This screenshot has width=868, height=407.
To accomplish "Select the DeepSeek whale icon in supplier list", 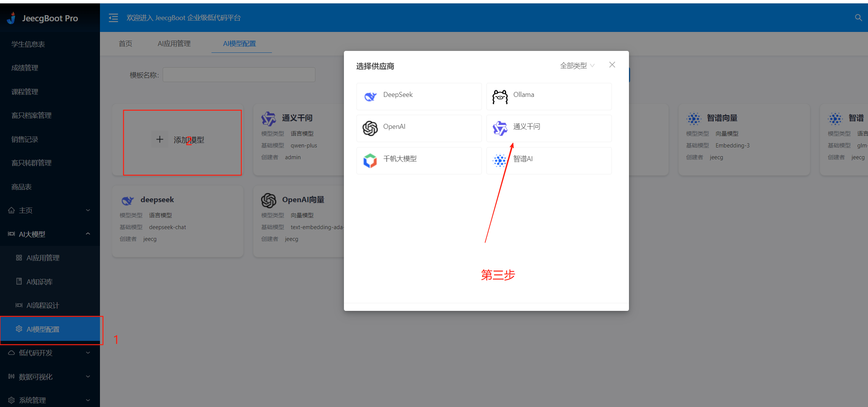I will [x=370, y=97].
